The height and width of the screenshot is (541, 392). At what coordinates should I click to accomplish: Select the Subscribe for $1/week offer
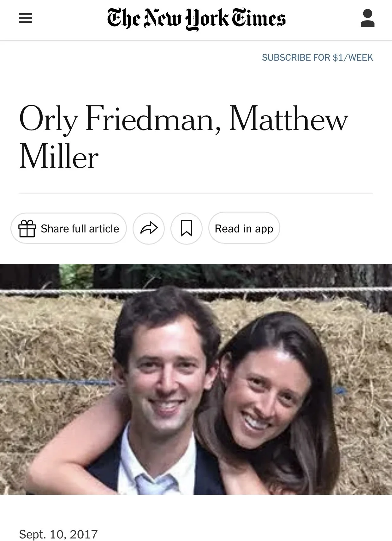(x=317, y=57)
